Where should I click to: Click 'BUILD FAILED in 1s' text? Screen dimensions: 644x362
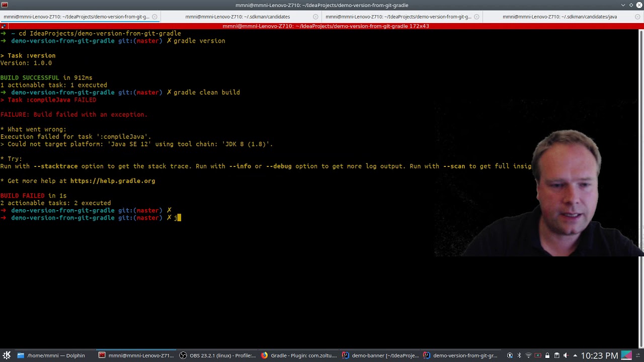point(33,196)
